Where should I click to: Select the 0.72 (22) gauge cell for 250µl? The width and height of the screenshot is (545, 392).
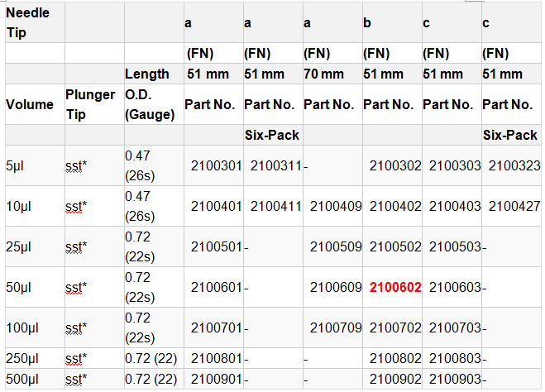click(151, 360)
